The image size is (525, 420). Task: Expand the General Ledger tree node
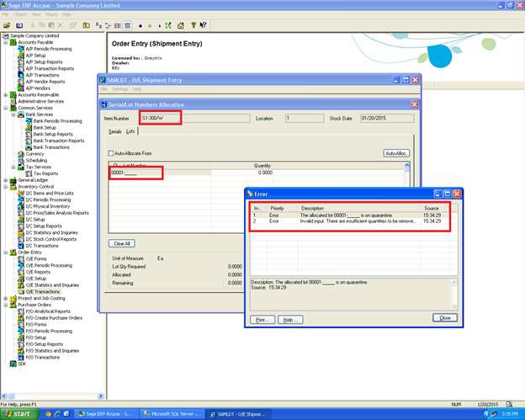pyautogui.click(x=5, y=180)
